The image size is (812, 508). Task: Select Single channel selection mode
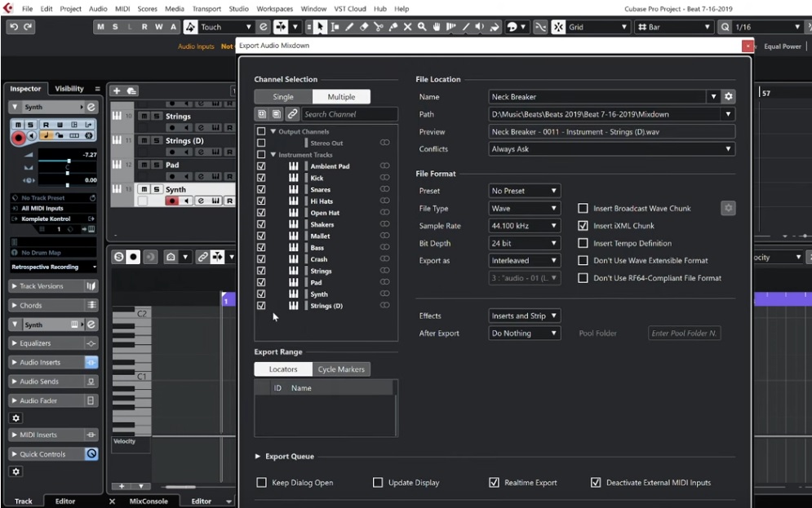pyautogui.click(x=283, y=97)
